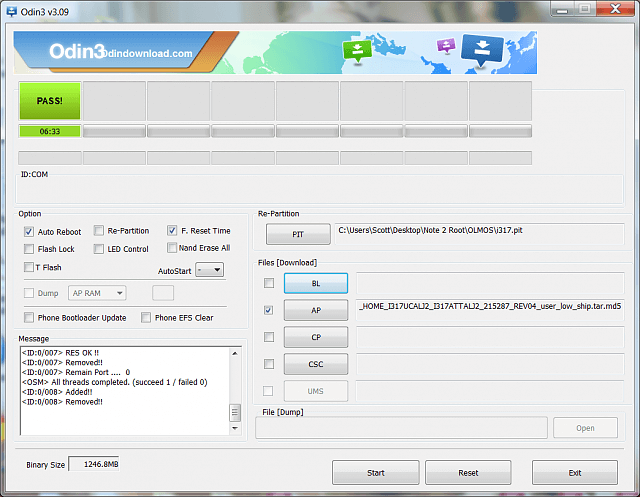Viewport: 640px width, 497px height.
Task: Click the PIT file button
Action: 297,234
